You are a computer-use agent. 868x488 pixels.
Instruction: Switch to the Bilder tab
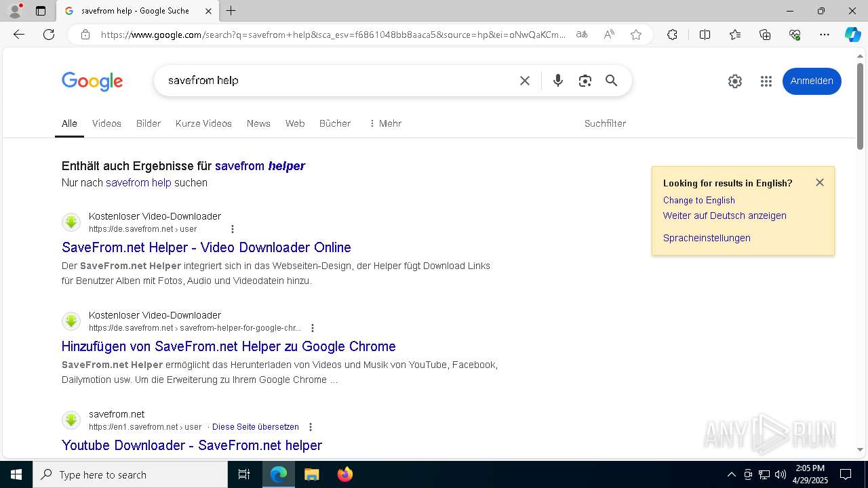click(149, 123)
